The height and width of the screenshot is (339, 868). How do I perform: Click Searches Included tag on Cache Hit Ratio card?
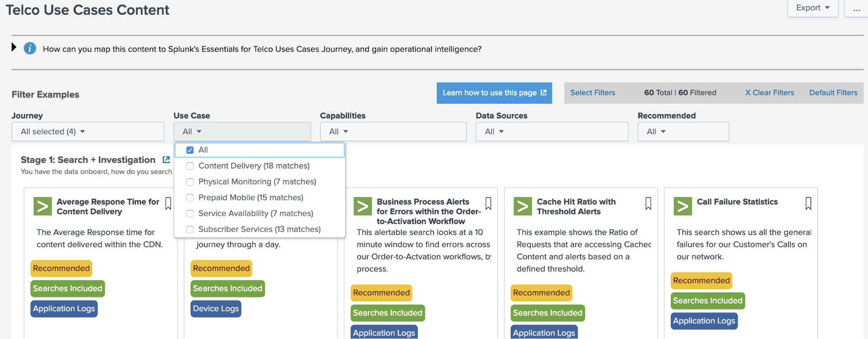coord(548,313)
